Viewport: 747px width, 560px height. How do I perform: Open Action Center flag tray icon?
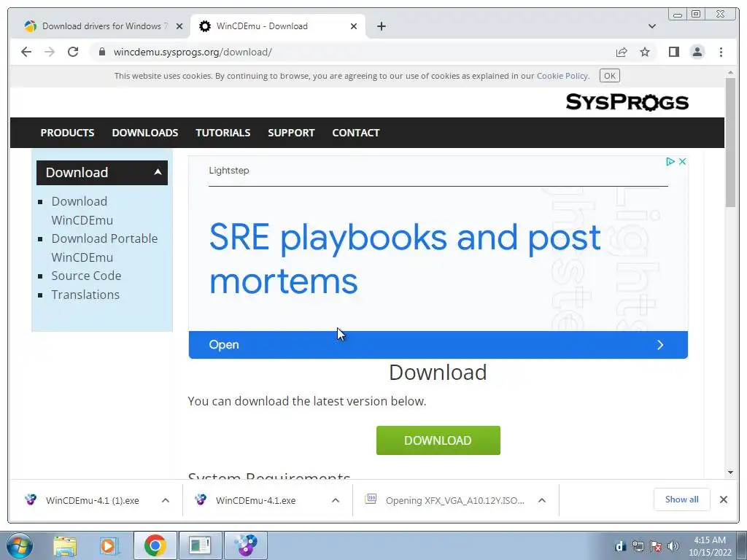[x=656, y=546]
